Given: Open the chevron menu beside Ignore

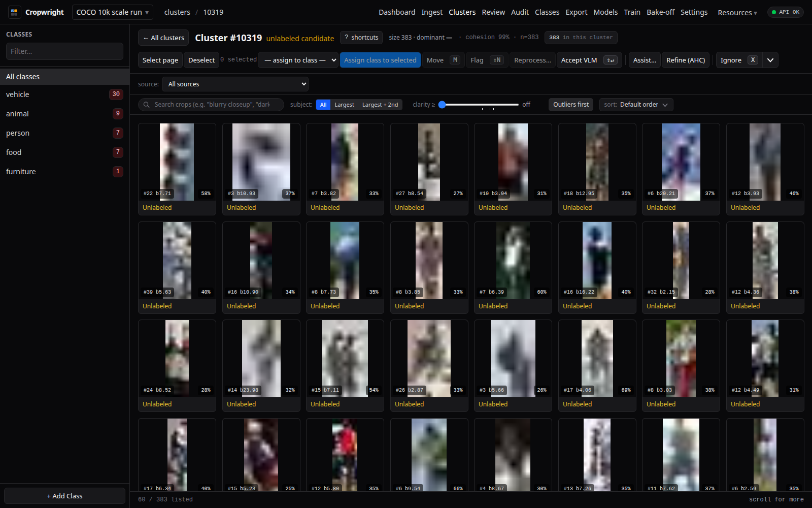Looking at the screenshot, I should 770,60.
